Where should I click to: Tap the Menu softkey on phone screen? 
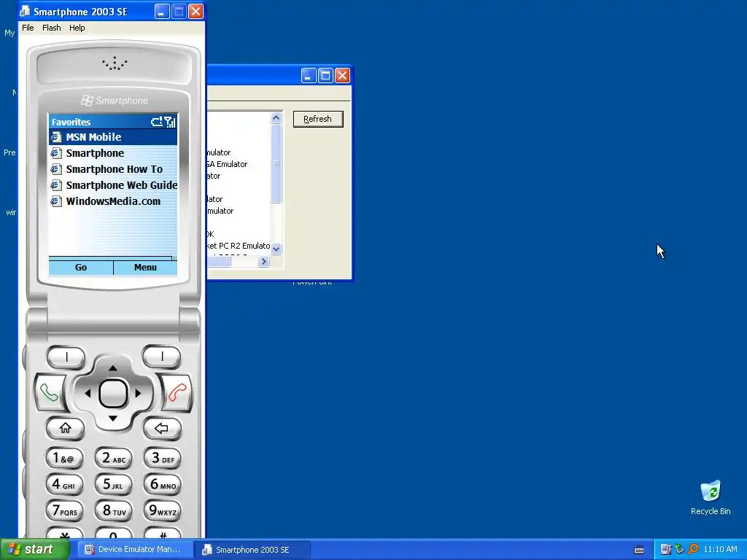click(145, 268)
